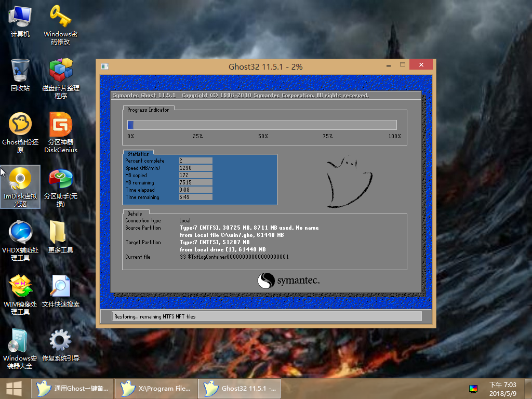The image size is (532, 399).
Task: Minimize the Ghost32 window
Action: [x=389, y=65]
